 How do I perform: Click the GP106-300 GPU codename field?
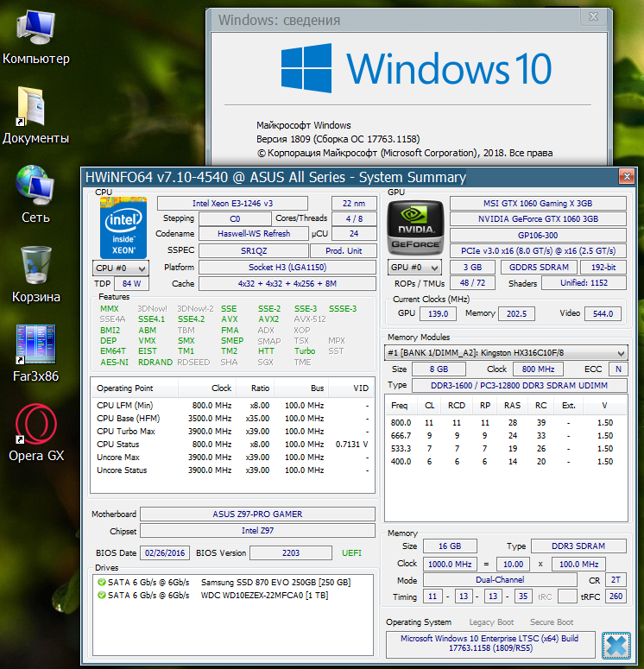point(538,235)
